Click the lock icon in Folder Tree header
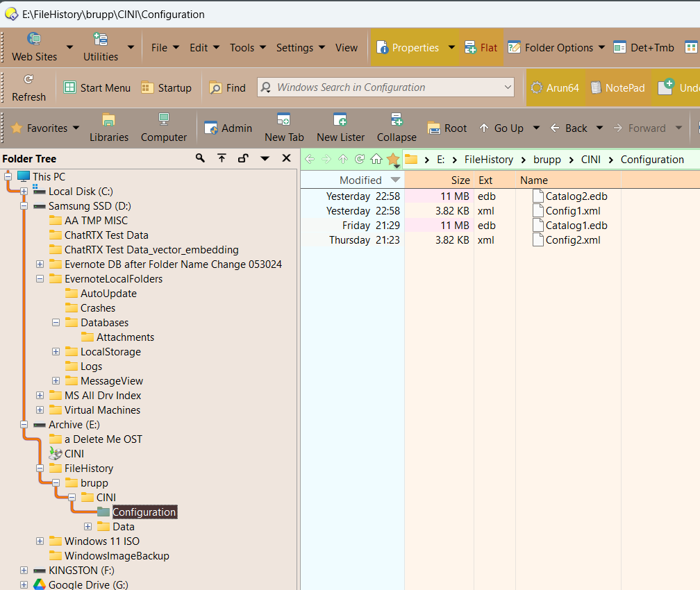This screenshot has width=700, height=590. (243, 158)
